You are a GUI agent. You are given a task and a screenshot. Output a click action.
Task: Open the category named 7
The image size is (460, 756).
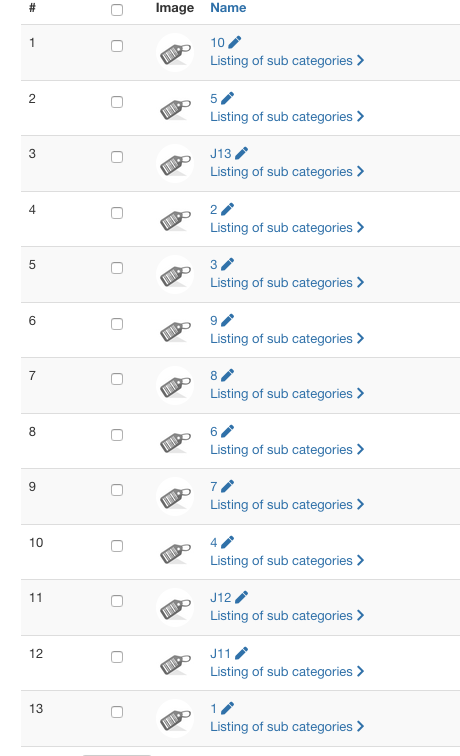[x=214, y=486]
